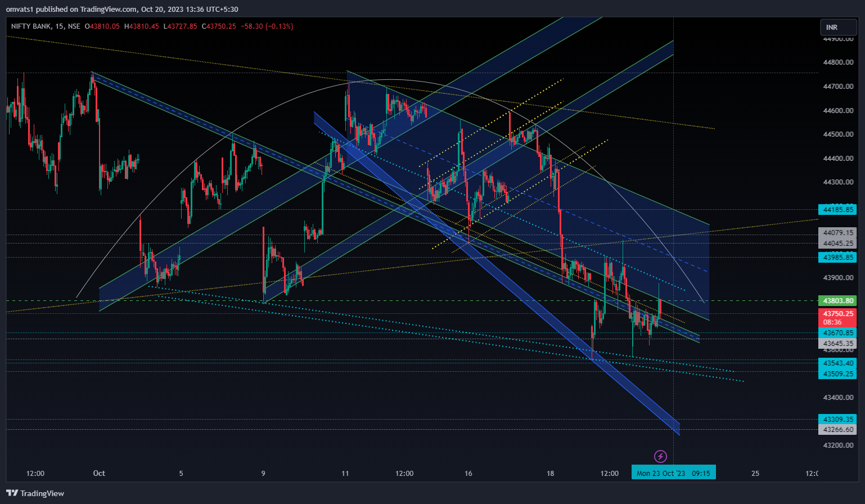Click the 43543.40 price label
The height and width of the screenshot is (504, 865).
[837, 363]
